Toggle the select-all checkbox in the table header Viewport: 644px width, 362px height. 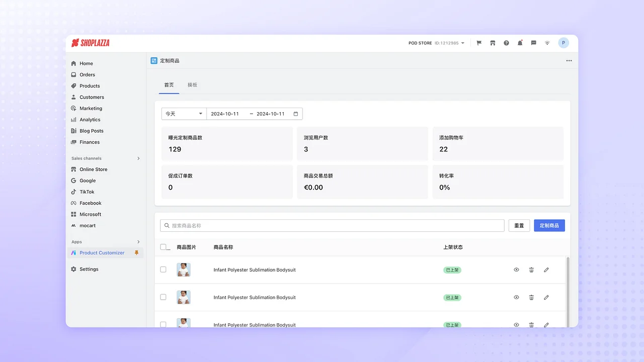(x=163, y=247)
